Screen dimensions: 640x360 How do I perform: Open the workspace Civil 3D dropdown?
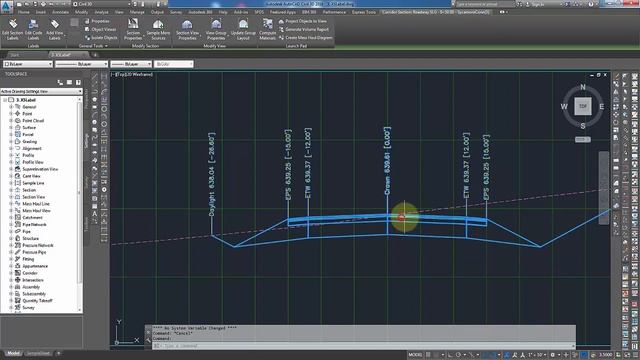(x=102, y=4)
